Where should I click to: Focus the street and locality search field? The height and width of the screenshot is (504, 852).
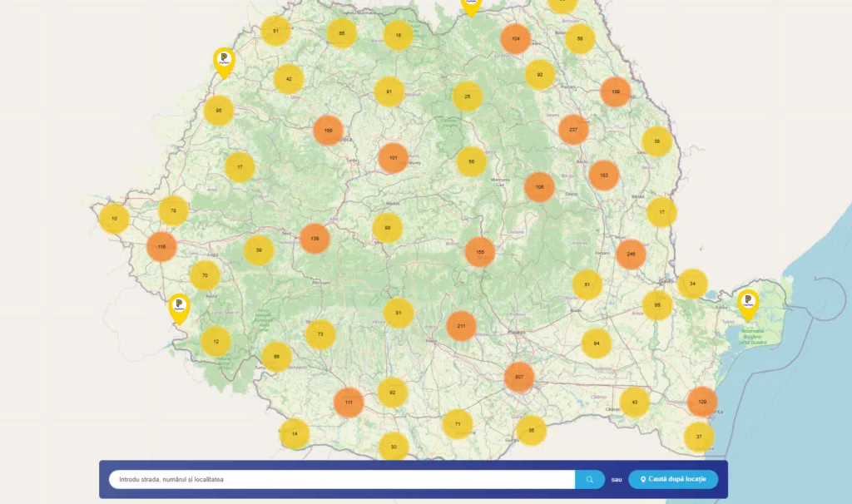[342, 480]
